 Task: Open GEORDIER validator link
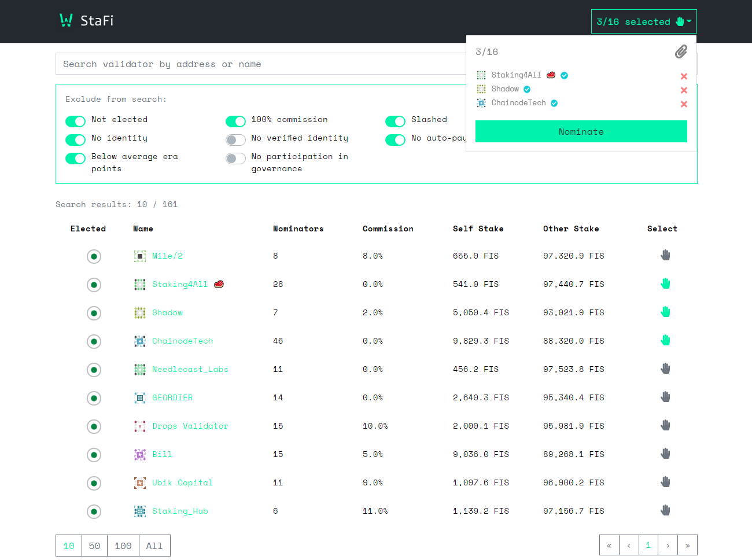point(172,397)
